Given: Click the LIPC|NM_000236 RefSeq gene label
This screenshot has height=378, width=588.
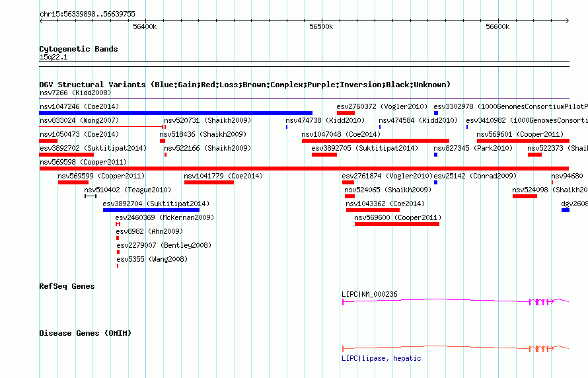Looking at the screenshot, I should (369, 294).
